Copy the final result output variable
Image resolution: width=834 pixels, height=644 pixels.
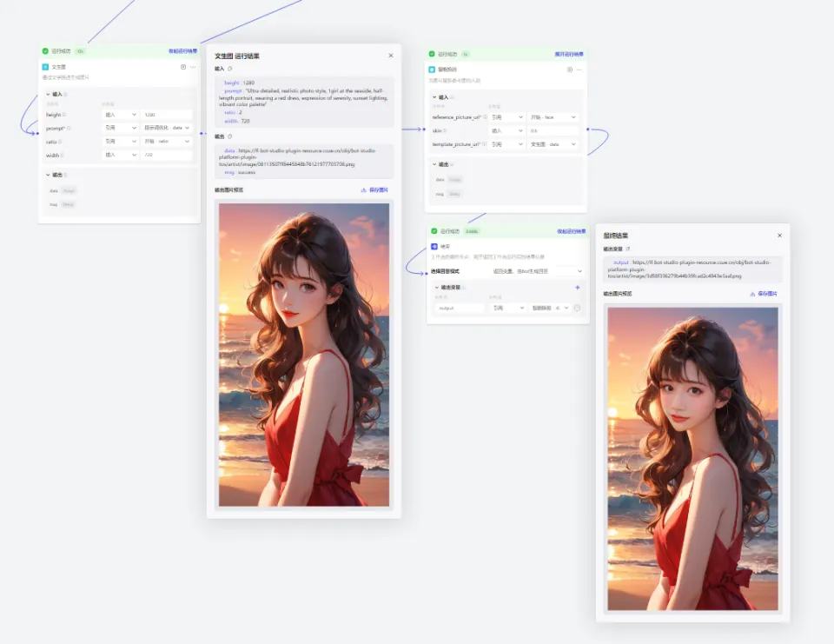tap(628, 249)
